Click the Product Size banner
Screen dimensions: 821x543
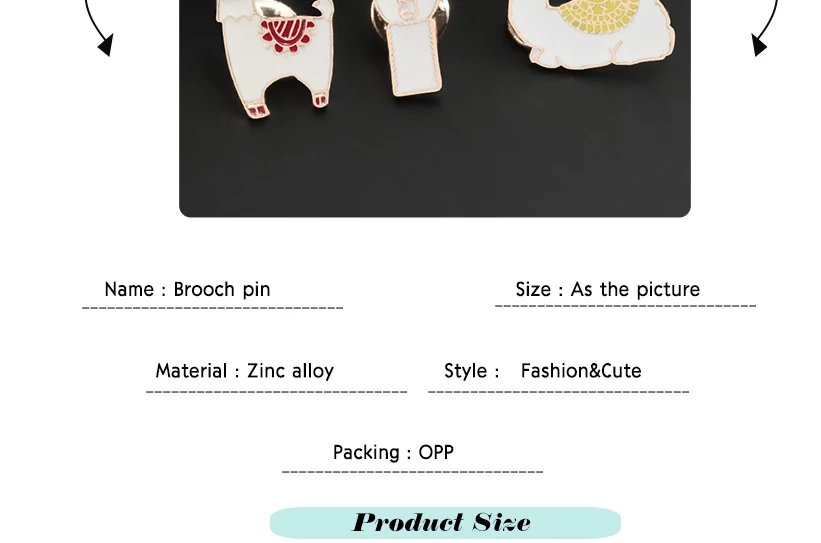point(445,523)
